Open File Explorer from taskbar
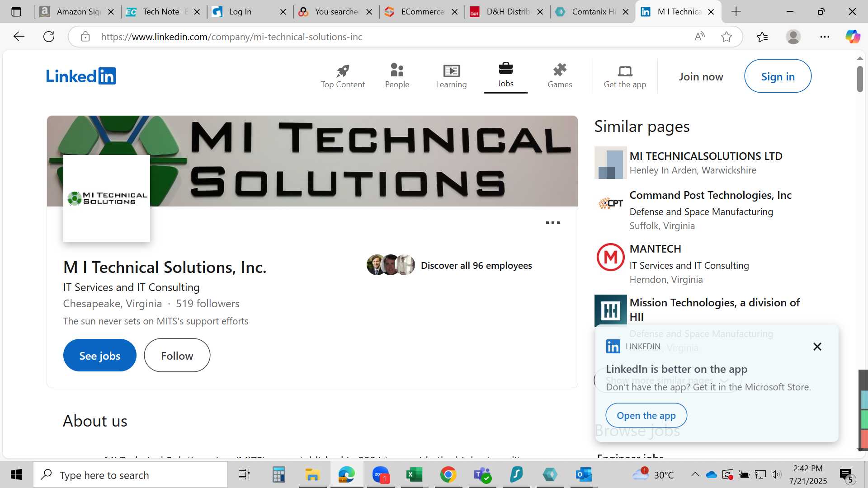Image resolution: width=868 pixels, height=488 pixels. coord(312,474)
